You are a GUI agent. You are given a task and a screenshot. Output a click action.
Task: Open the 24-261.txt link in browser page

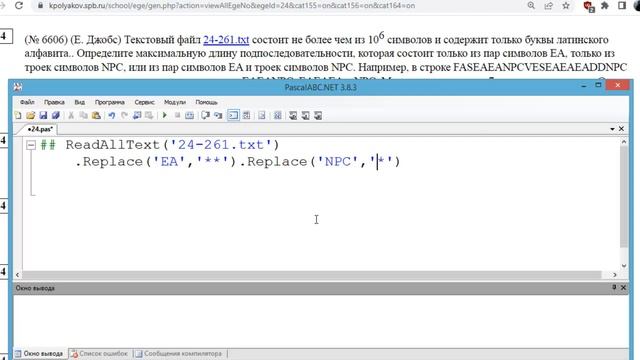click(x=226, y=40)
